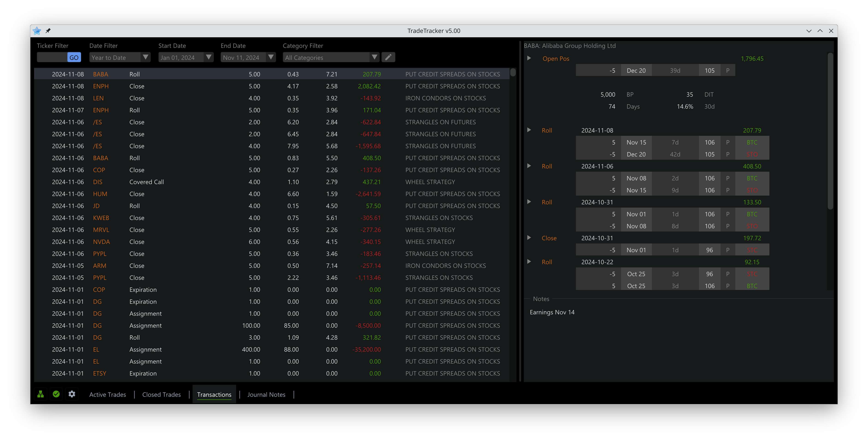Switch to the Active Trades tab

coord(107,394)
